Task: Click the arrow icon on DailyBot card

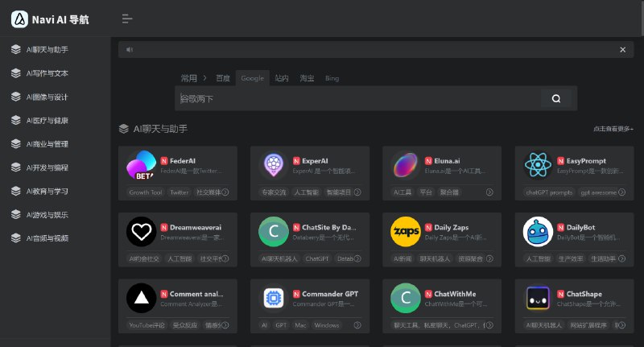Action: pyautogui.click(x=621, y=258)
